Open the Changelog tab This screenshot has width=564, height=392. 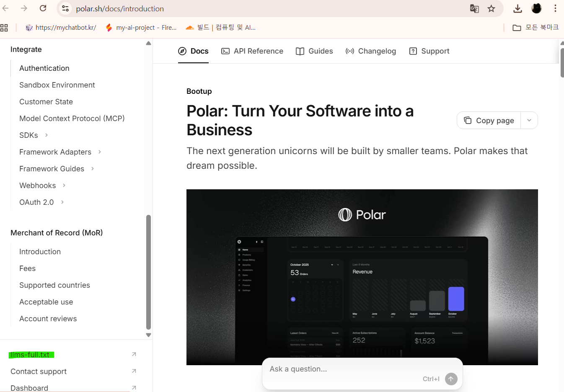(x=371, y=51)
